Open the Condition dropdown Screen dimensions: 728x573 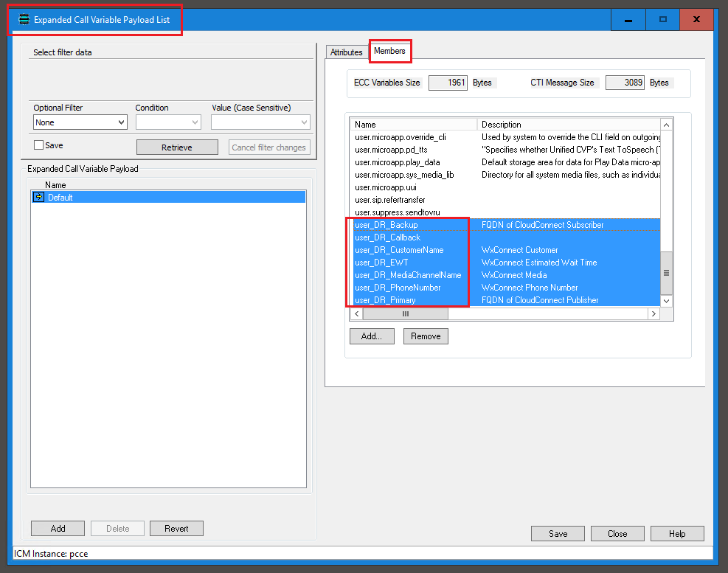pyautogui.click(x=168, y=122)
